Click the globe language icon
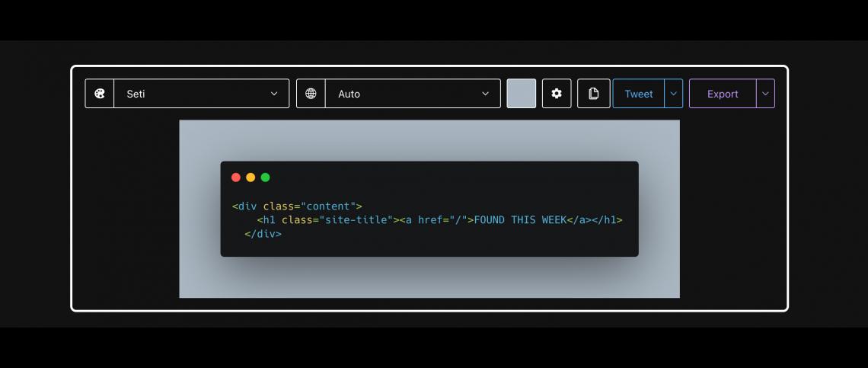This screenshot has height=368, width=868. coord(311,94)
